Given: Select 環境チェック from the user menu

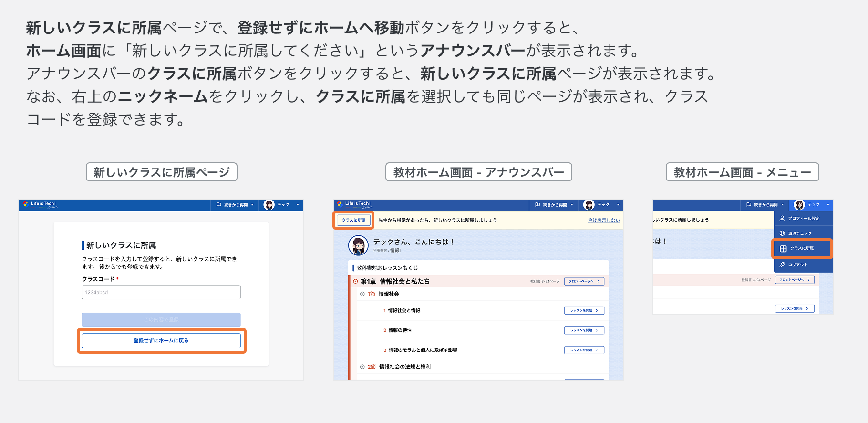Looking at the screenshot, I should [803, 233].
